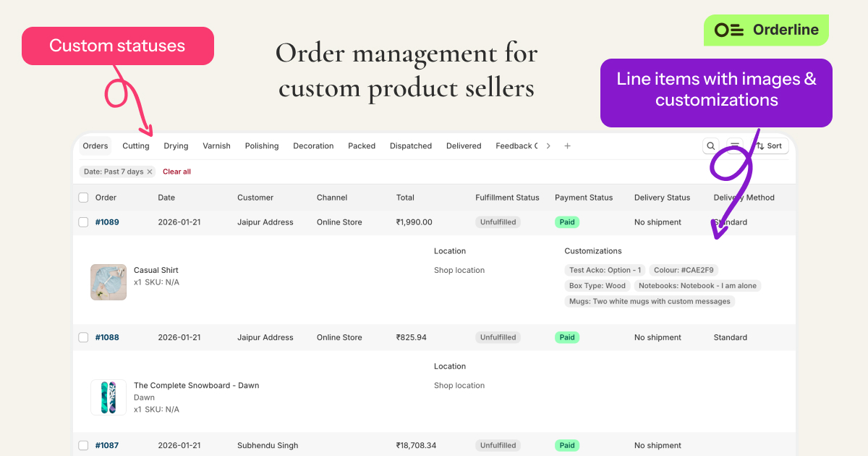The image size is (868, 456).
Task: Open the Sort button
Action: pyautogui.click(x=769, y=145)
